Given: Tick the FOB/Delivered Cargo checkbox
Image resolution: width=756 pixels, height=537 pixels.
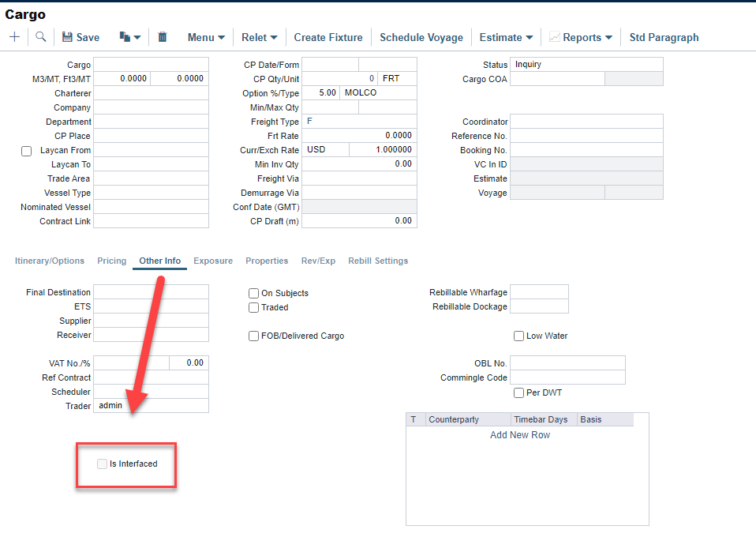Looking at the screenshot, I should pos(254,336).
